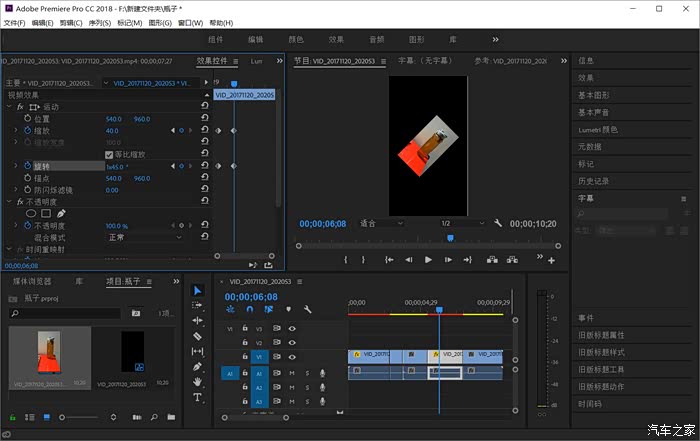
Task: Open program monitor wrench settings
Action: [498, 223]
